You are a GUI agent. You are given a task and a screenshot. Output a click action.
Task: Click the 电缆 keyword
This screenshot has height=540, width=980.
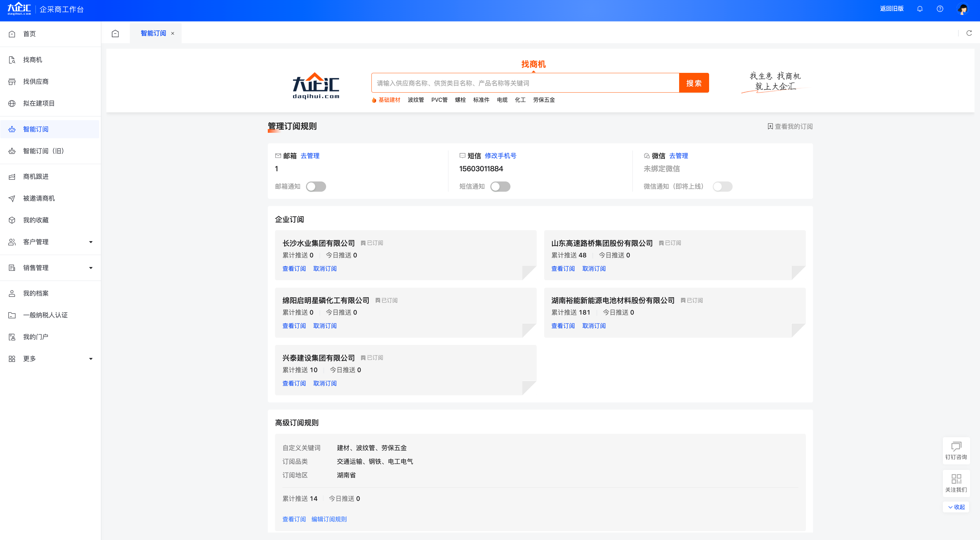coord(502,100)
